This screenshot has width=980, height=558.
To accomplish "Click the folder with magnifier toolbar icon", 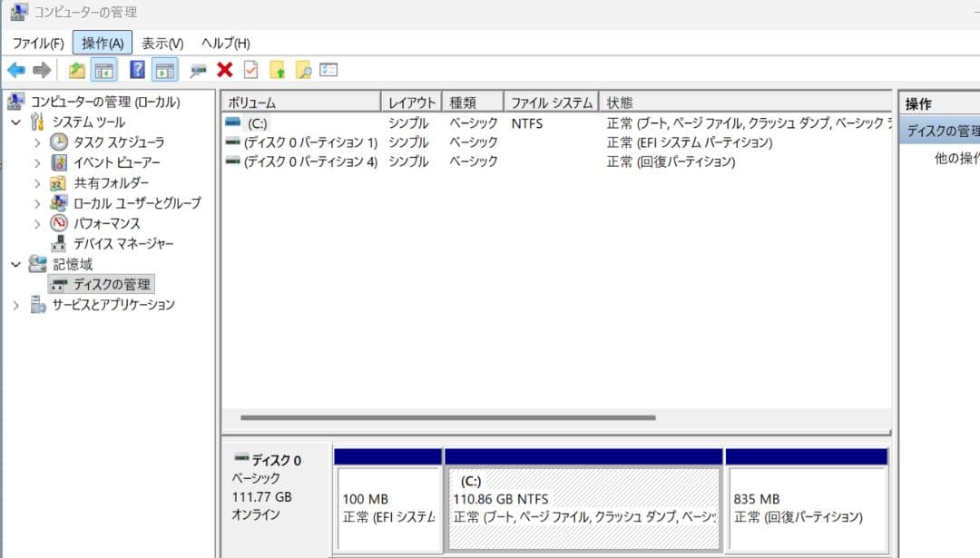I will (x=305, y=70).
